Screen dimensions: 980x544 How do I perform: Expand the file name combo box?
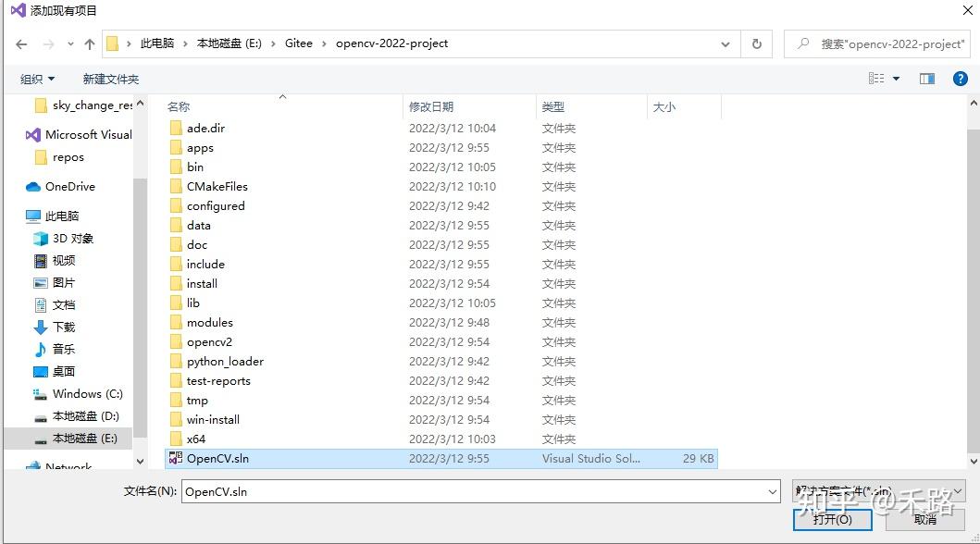tap(773, 491)
